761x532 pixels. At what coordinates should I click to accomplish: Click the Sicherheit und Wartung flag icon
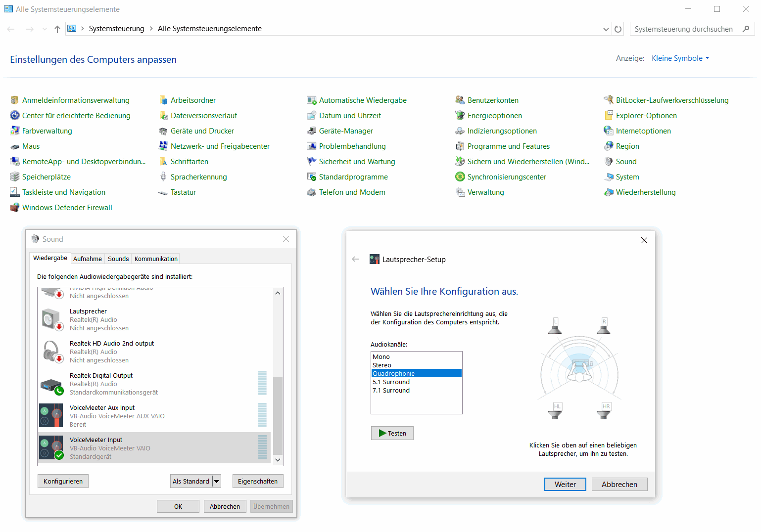(311, 162)
